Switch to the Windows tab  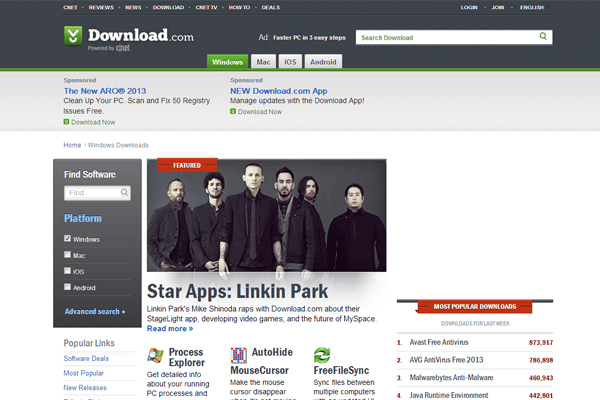tap(227, 62)
